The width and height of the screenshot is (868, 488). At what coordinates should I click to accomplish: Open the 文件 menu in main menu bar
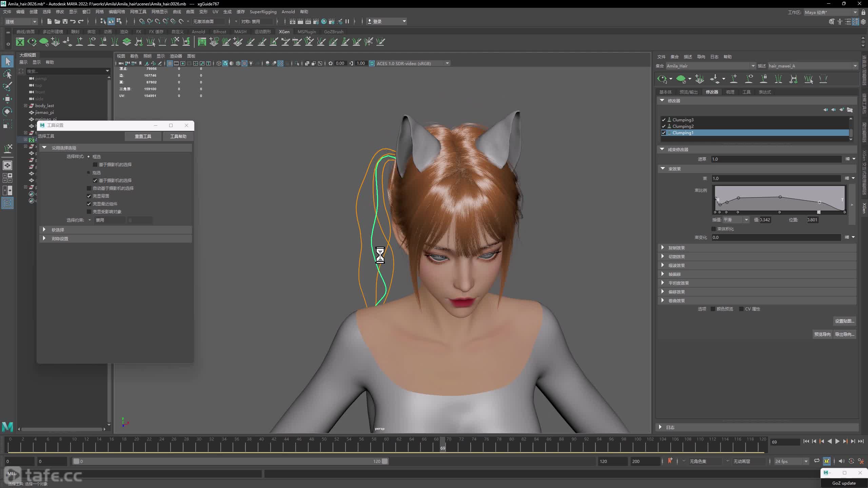(x=7, y=12)
